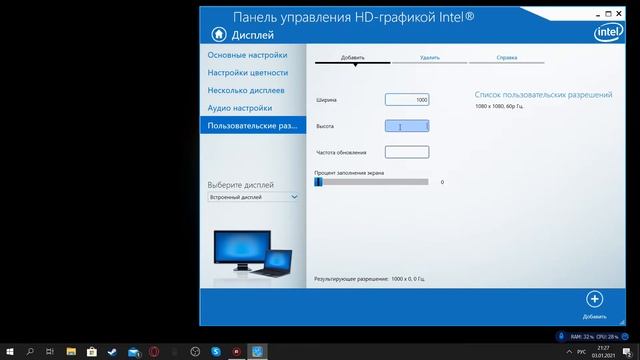640x360 pixels.
Task: Click the active Intel Graphics taskbar icon
Action: click(x=257, y=351)
